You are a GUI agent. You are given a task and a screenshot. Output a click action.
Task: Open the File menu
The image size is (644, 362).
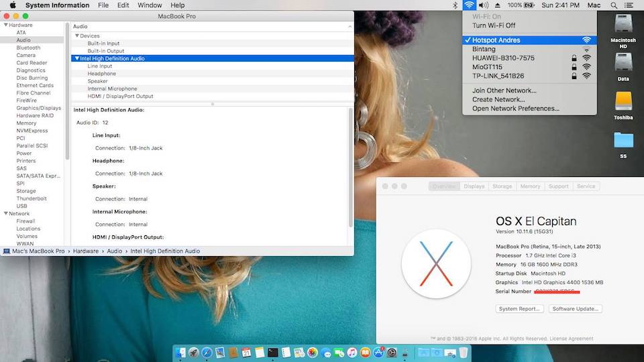pos(103,5)
